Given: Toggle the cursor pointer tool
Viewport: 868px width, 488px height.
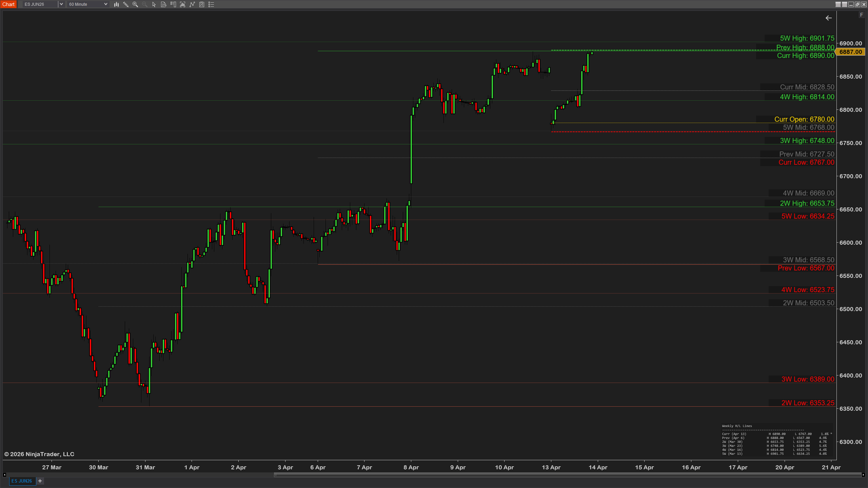Looking at the screenshot, I should [154, 4].
